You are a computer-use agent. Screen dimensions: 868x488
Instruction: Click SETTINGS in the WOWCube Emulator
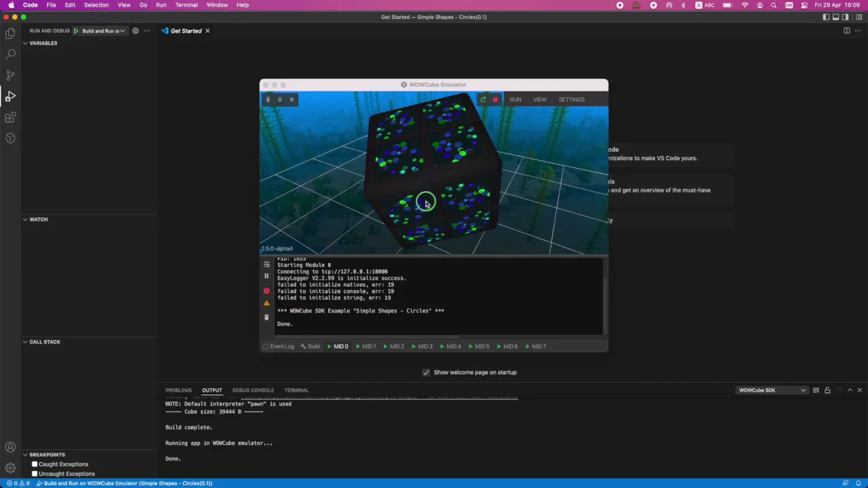tap(571, 100)
